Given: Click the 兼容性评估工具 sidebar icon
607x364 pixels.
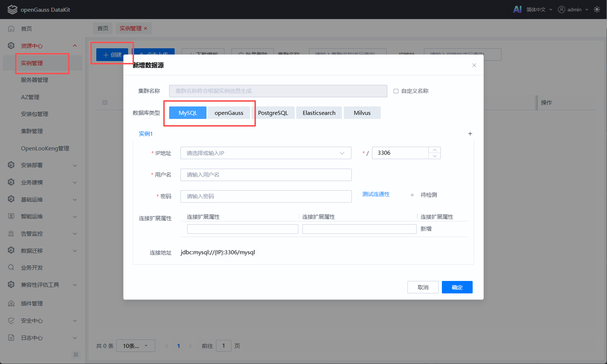Looking at the screenshot, I should pyautogui.click(x=11, y=285).
